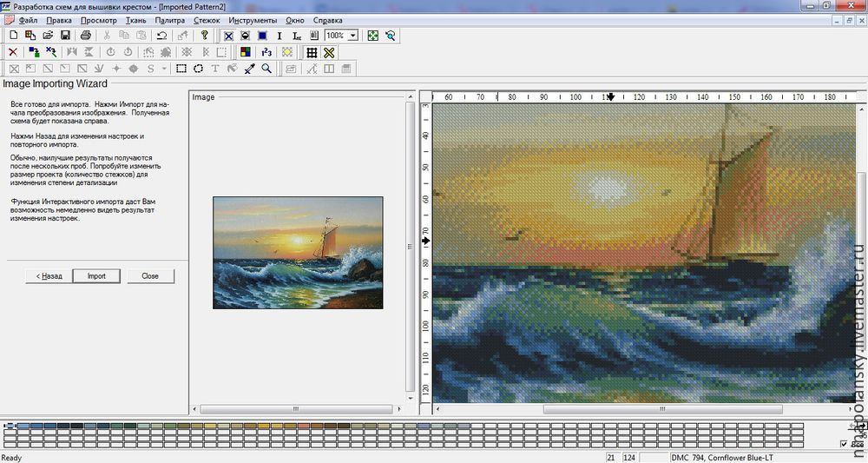Select the text T tool
This screenshot has width=868, height=463.
click(215, 69)
